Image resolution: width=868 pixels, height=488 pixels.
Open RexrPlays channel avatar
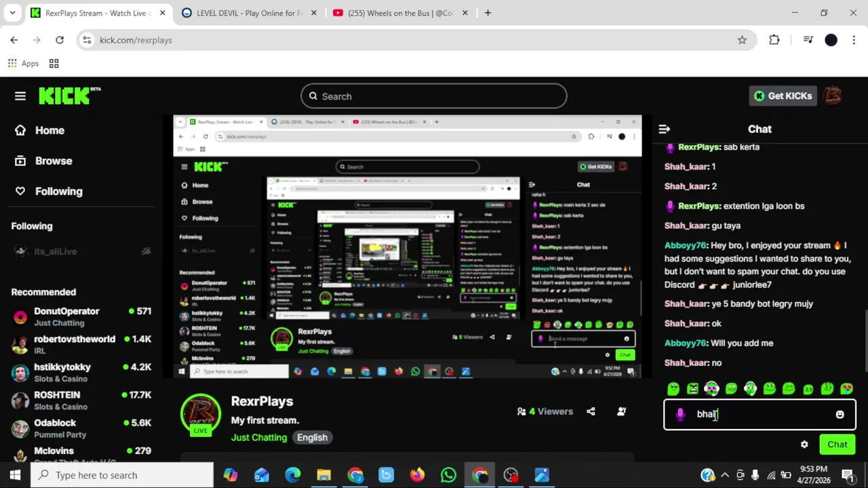[x=201, y=414]
